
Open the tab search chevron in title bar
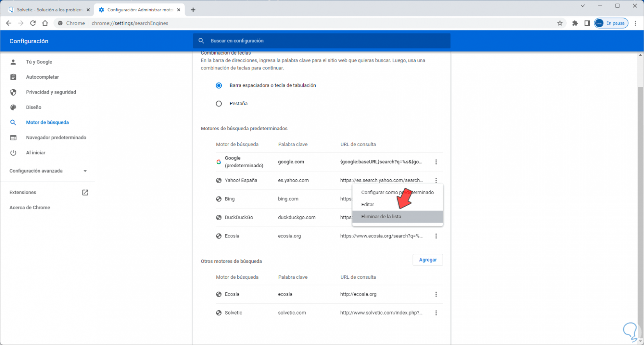click(x=582, y=6)
